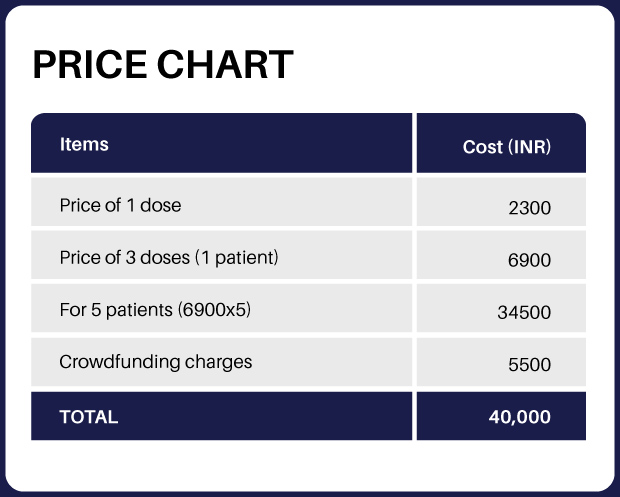Click the For 5 patients label
Image resolution: width=620 pixels, height=497 pixels.
pyautogui.click(x=155, y=309)
